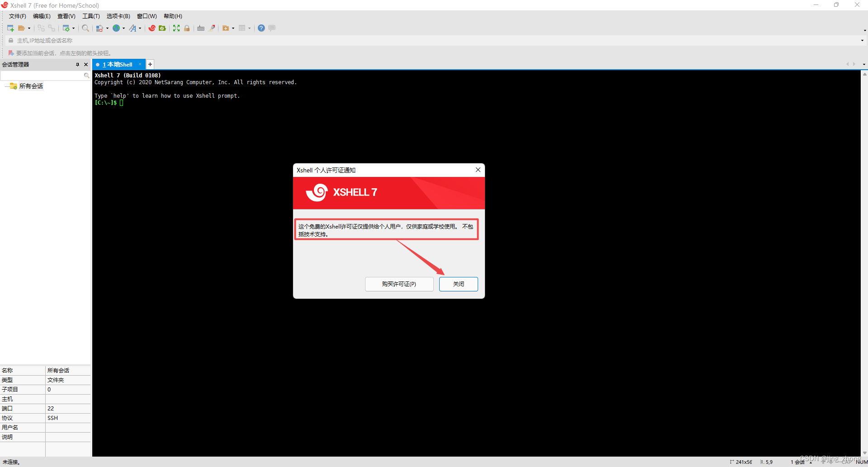This screenshot has height=467, width=868.
Task: Open the 帮助(H) menu
Action: (173, 16)
